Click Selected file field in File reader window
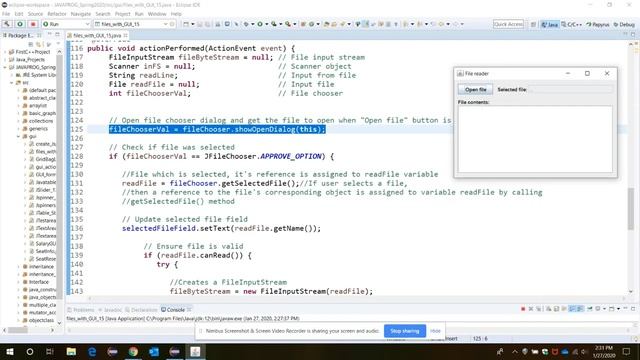 click(570, 89)
